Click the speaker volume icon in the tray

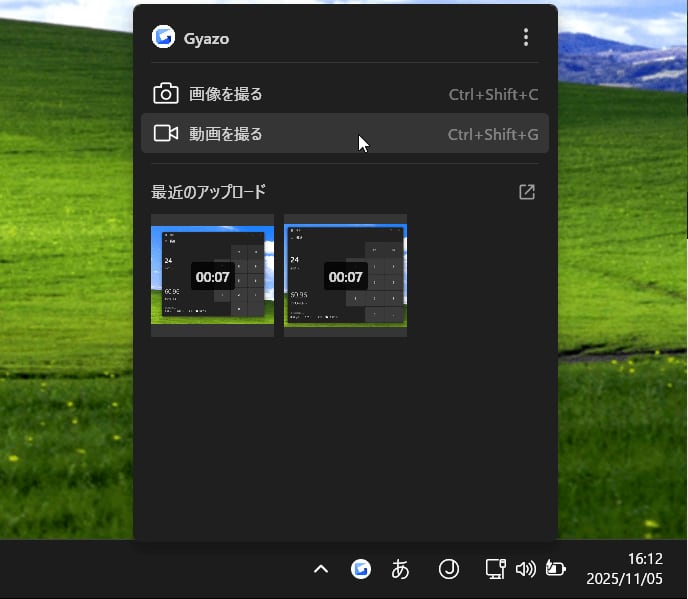click(525, 569)
